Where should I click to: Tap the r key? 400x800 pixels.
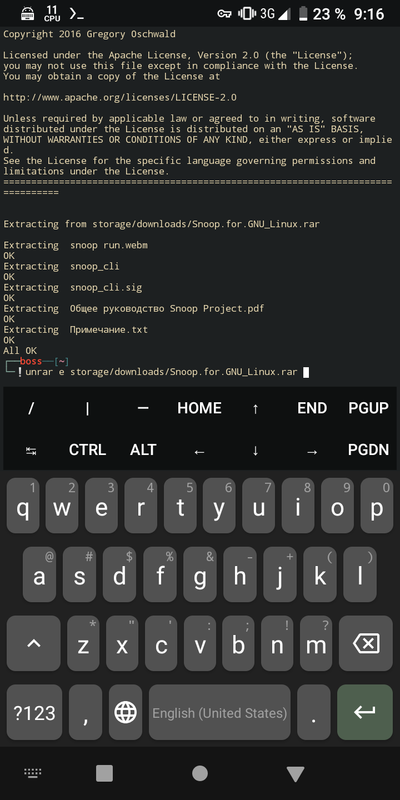pyautogui.click(x=141, y=506)
